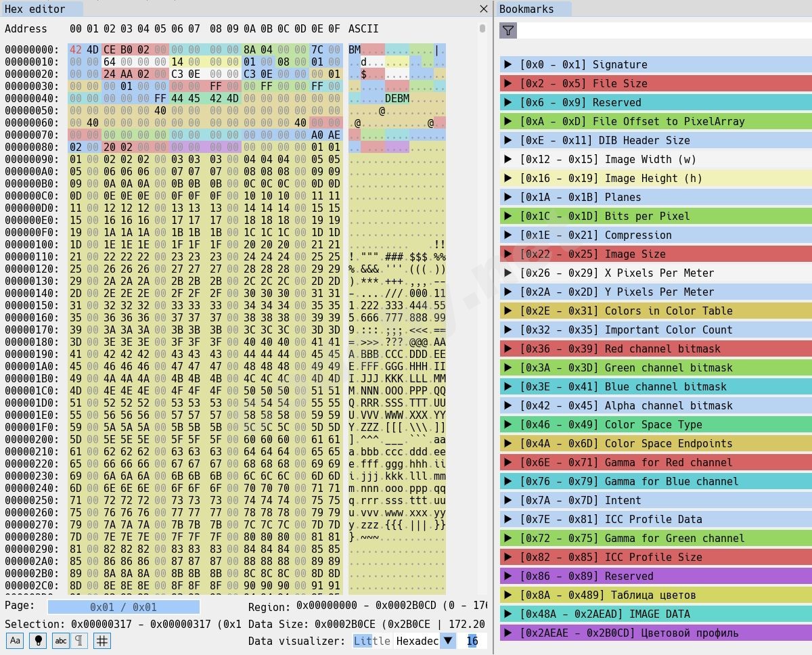
Task: Click the Address column header
Action: [x=26, y=28]
